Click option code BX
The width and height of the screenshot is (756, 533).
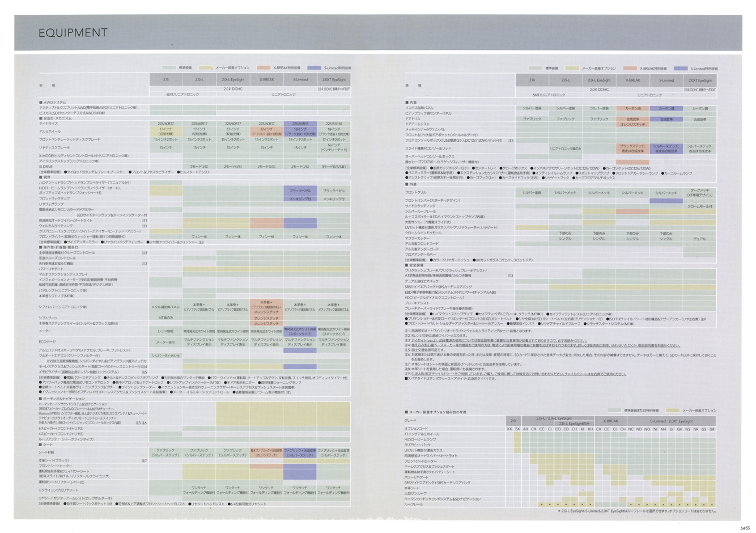tap(517, 429)
